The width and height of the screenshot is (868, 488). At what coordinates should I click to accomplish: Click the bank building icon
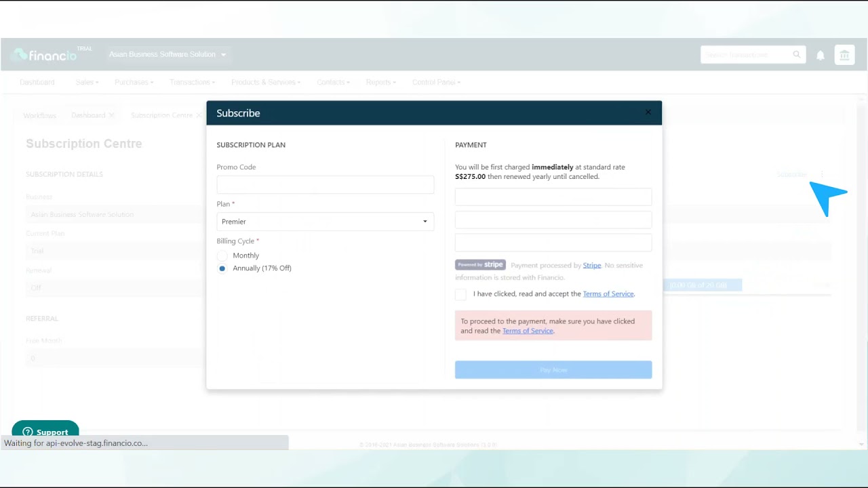click(844, 56)
